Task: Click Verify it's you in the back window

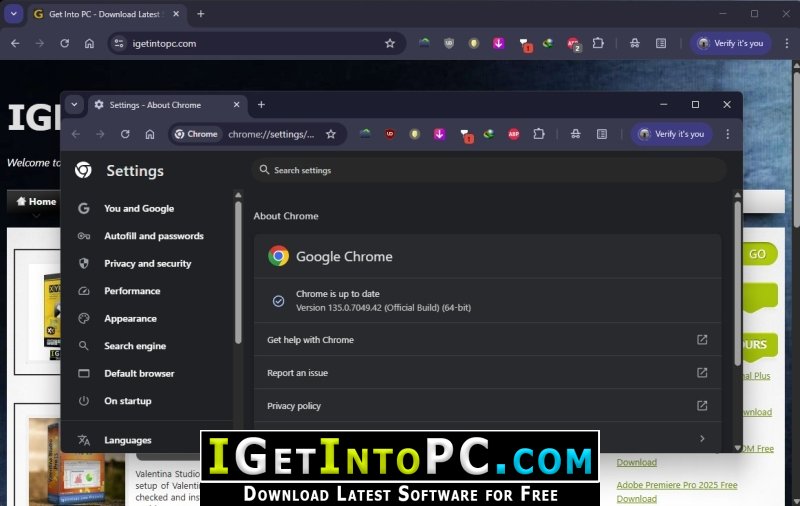Action: 731,43
